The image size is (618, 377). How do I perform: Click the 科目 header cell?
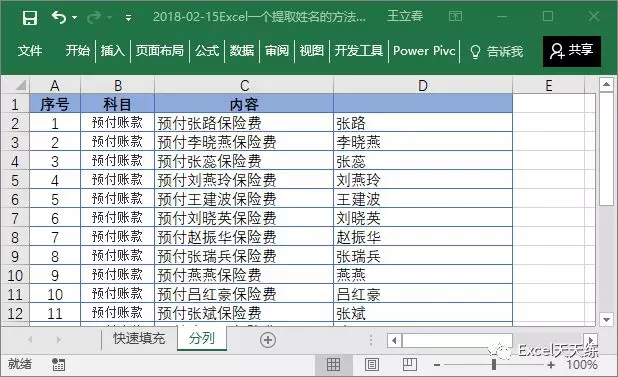pyautogui.click(x=117, y=104)
